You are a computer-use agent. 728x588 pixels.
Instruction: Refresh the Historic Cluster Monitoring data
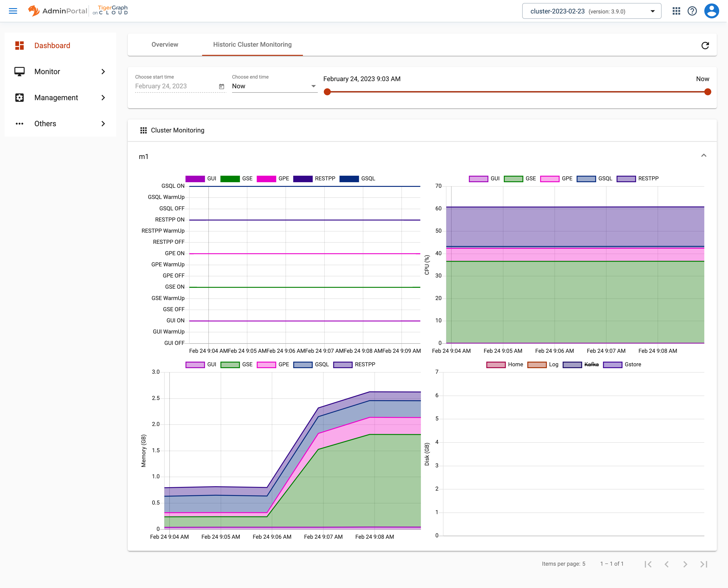705,45
